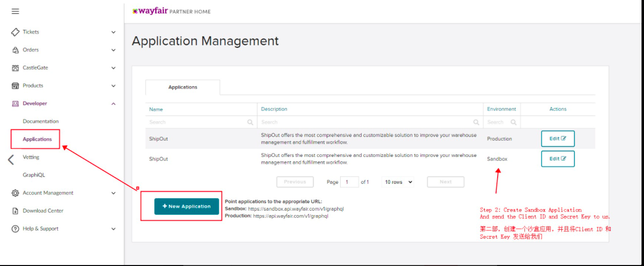The height and width of the screenshot is (266, 644).
Task: Edit the Sandbox ShipOut application
Action: [x=558, y=158]
